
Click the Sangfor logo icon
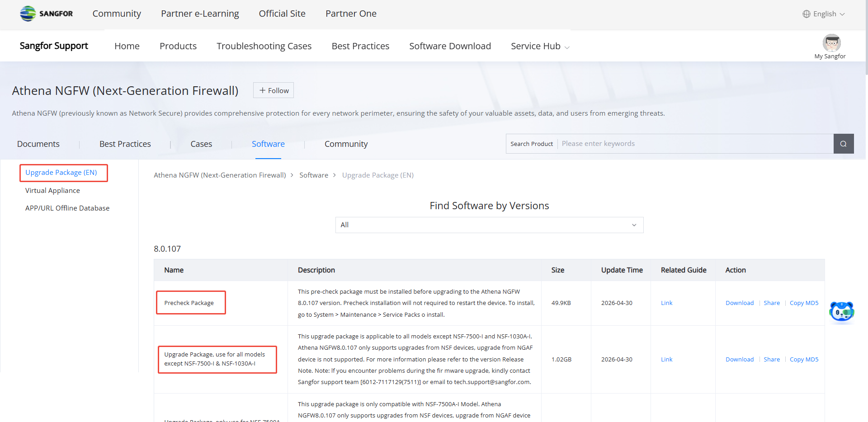coord(28,14)
